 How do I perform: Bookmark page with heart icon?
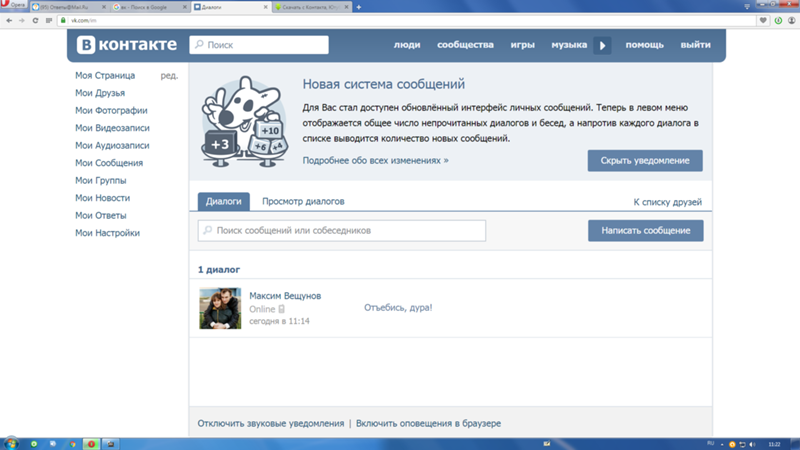(763, 20)
